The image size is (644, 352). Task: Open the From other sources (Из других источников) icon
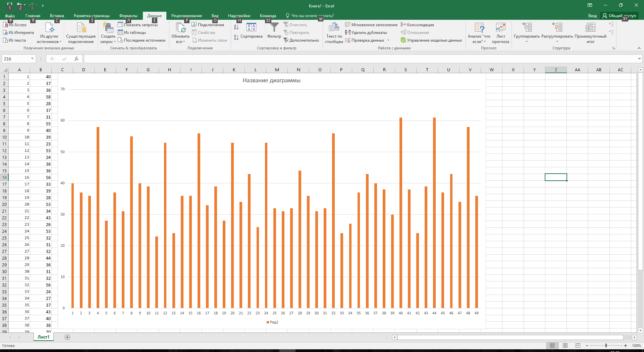click(49, 33)
